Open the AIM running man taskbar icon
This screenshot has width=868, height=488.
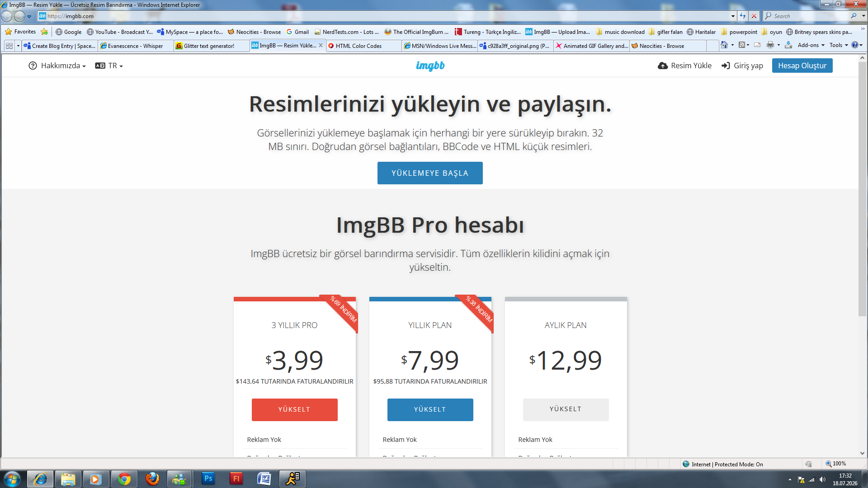tap(292, 479)
